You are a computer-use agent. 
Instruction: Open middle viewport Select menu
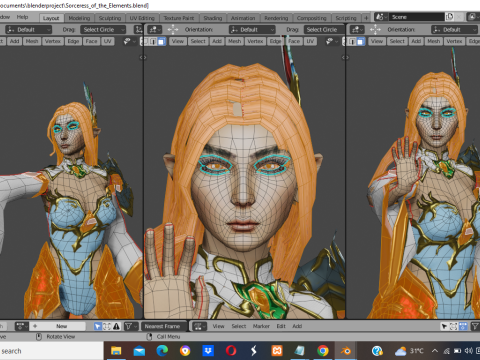[198, 41]
